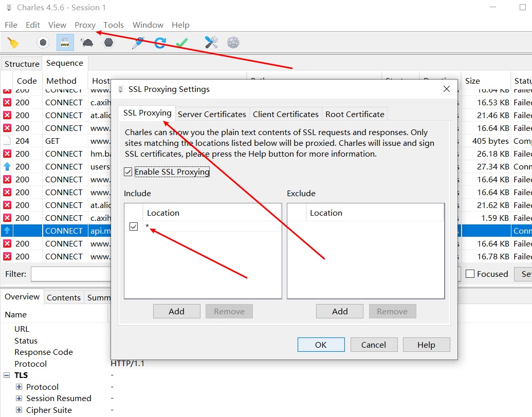Switch to the Contents tab

[x=64, y=297]
